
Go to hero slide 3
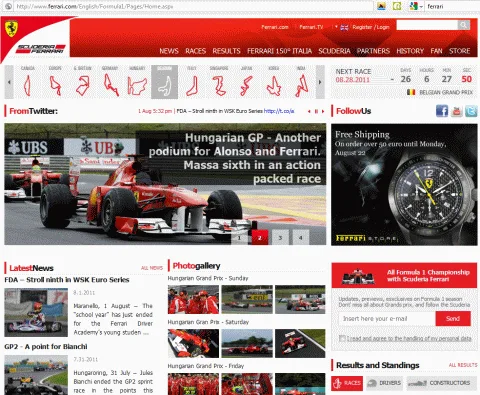click(280, 238)
